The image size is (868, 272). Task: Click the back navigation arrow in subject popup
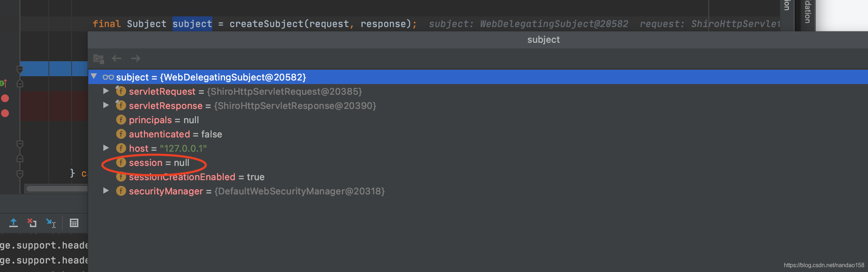point(116,58)
